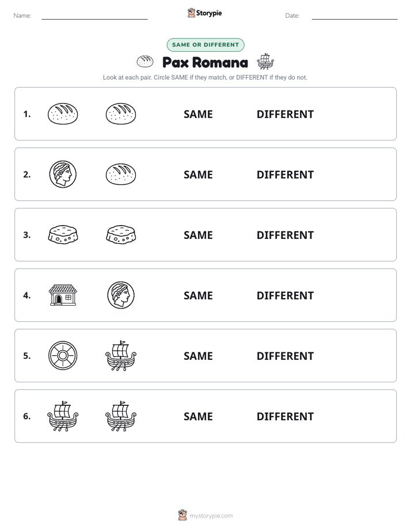Click the ship icon beside Pax Romana title

coord(265,62)
